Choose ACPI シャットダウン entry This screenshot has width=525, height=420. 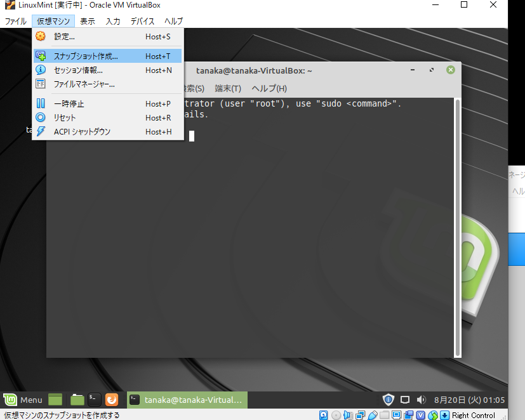coord(107,131)
